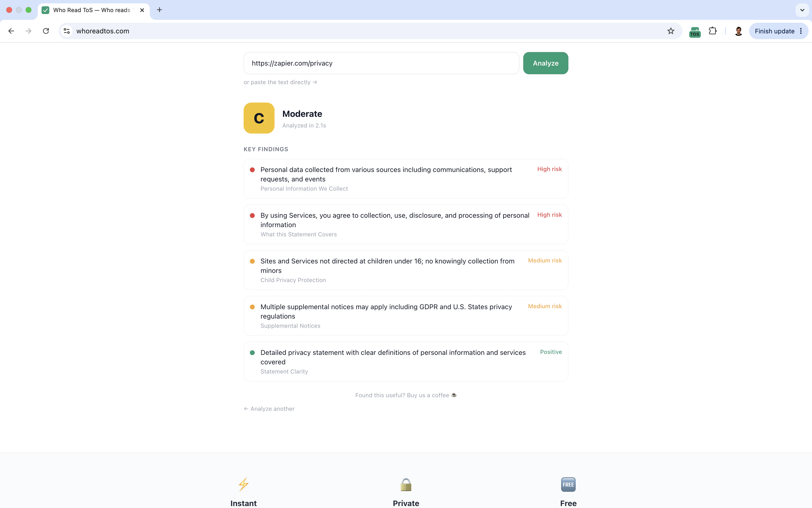The image size is (812, 508).
Task: Click the Finish update button
Action: pyautogui.click(x=774, y=31)
